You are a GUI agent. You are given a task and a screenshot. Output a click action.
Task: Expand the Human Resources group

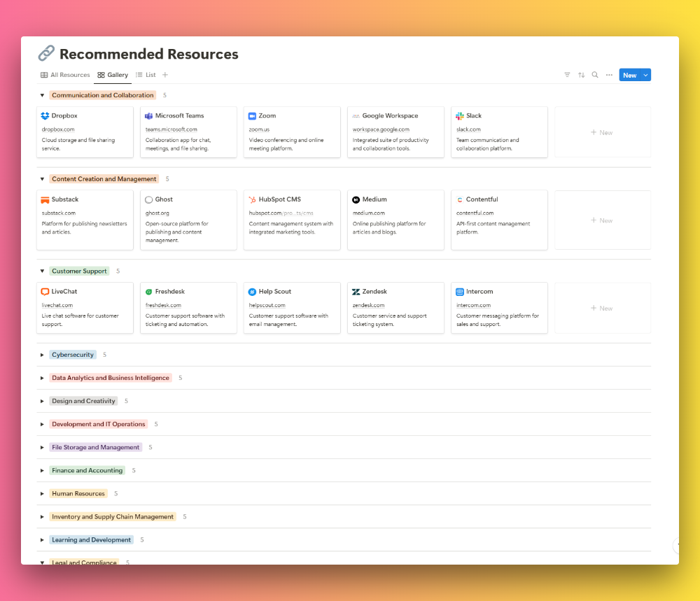click(x=42, y=494)
